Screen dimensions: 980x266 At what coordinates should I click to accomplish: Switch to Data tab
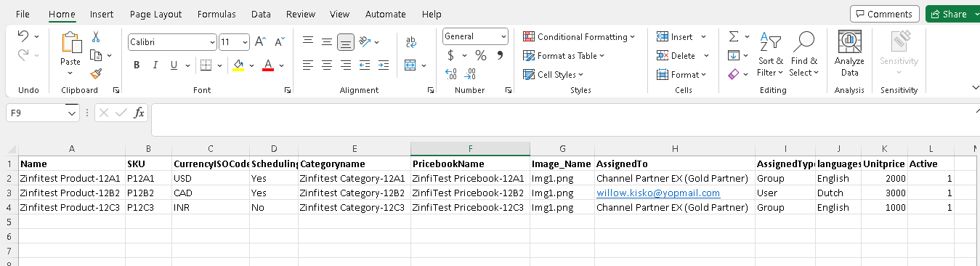tap(261, 14)
